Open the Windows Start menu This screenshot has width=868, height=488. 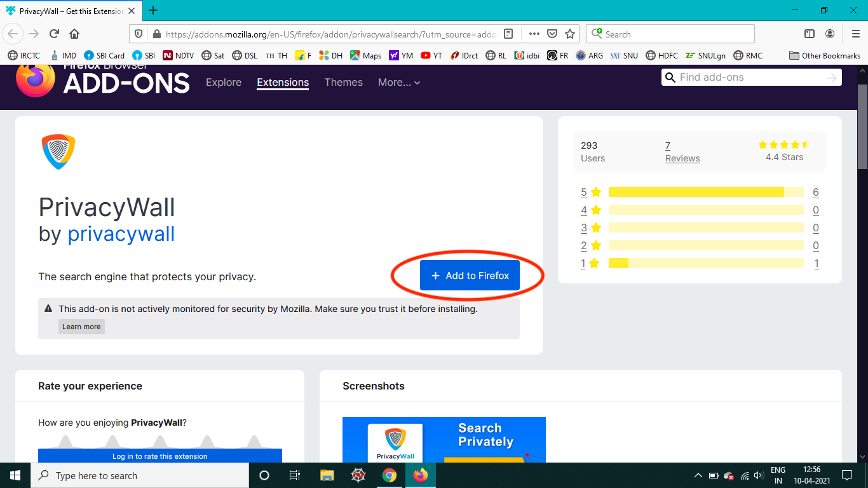(15, 475)
